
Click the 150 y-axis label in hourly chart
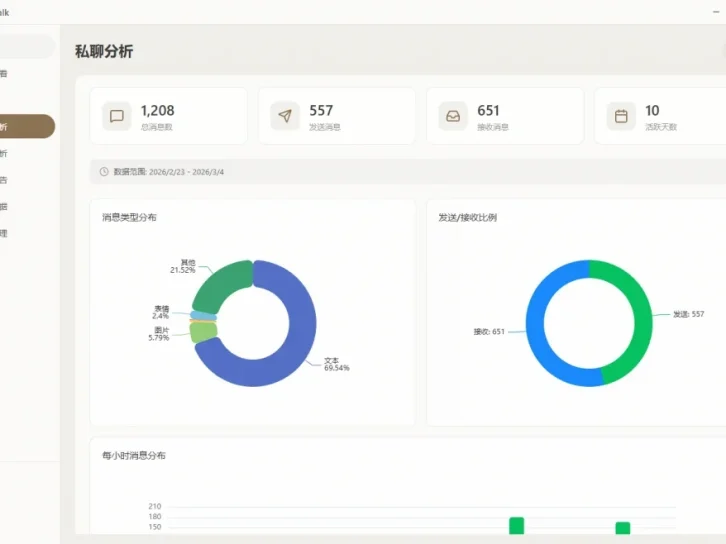click(155, 527)
